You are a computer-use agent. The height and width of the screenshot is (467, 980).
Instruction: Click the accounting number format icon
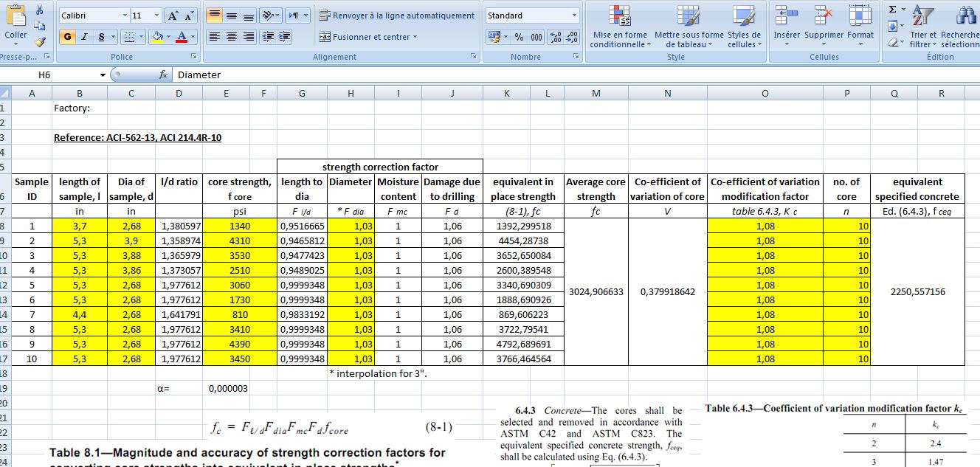(x=494, y=37)
